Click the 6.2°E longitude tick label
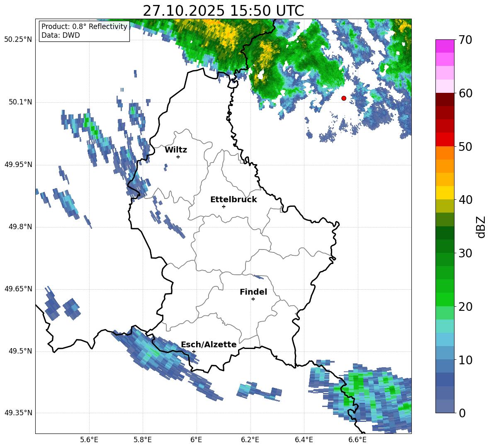This screenshot has width=491, height=448. (x=250, y=440)
